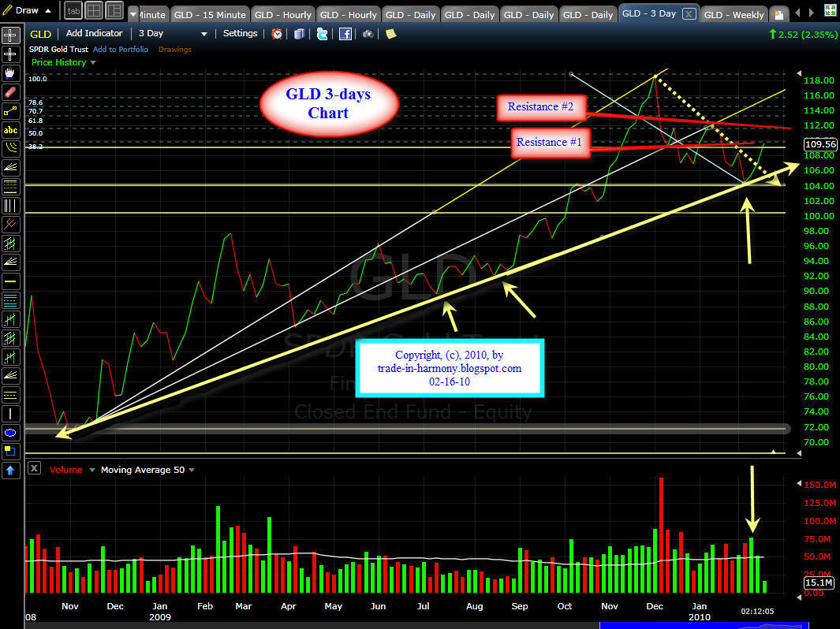Click the 02:12:05 countdown timer
This screenshot has width=840, height=629.
pos(757,611)
